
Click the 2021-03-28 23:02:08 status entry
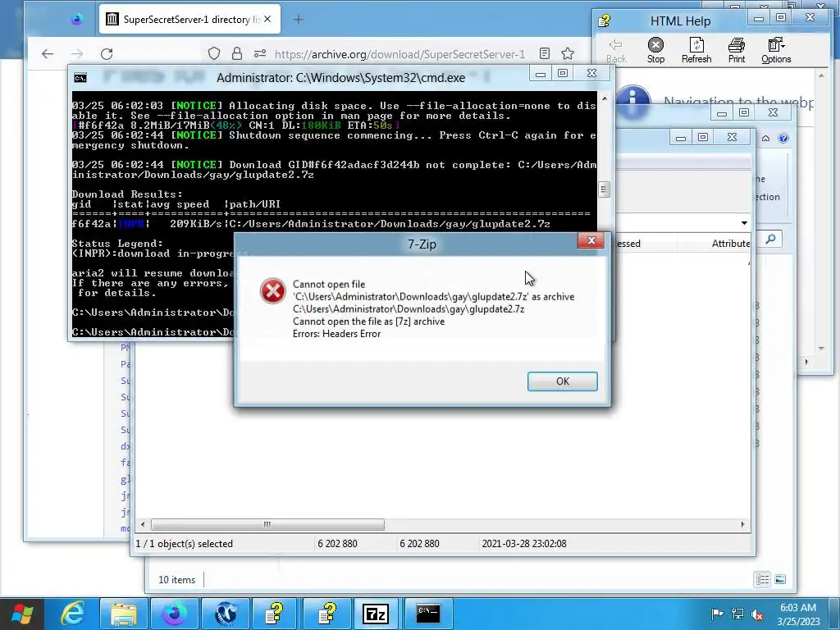tap(524, 544)
